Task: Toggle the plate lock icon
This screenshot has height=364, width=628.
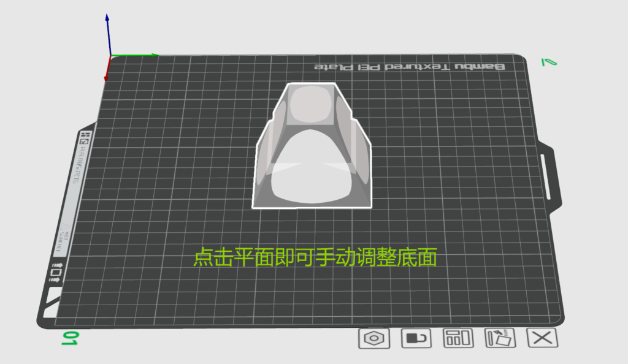Action: 416,338
